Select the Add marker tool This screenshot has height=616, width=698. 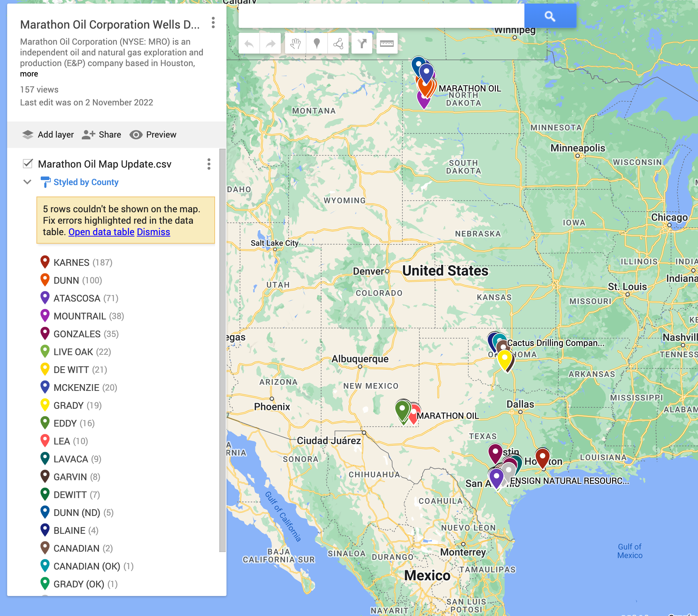[x=316, y=43]
